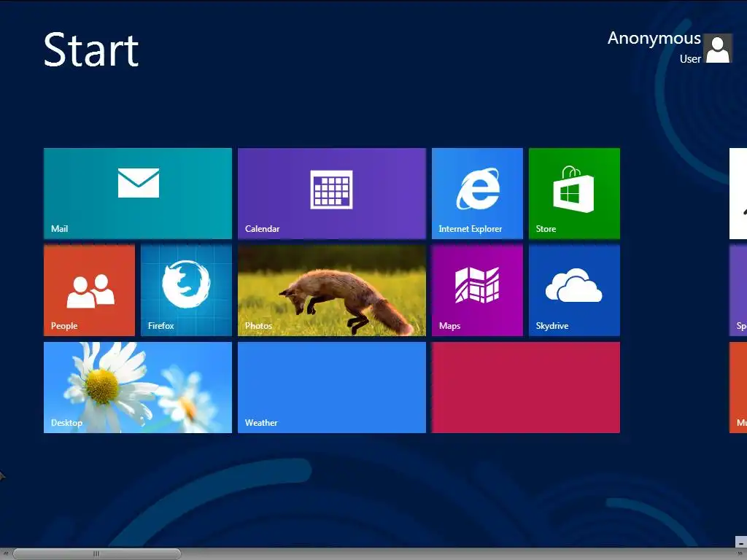Open the Maps tile
The height and width of the screenshot is (560, 747).
click(477, 290)
